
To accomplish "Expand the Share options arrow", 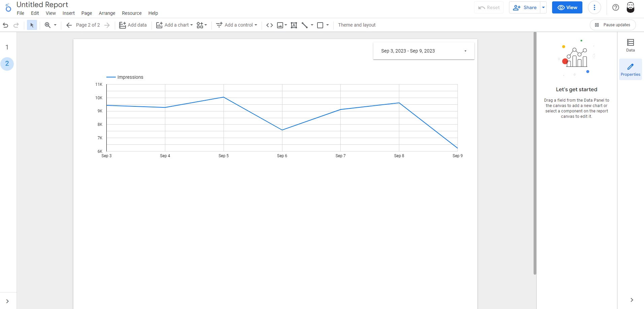I will coord(543,7).
